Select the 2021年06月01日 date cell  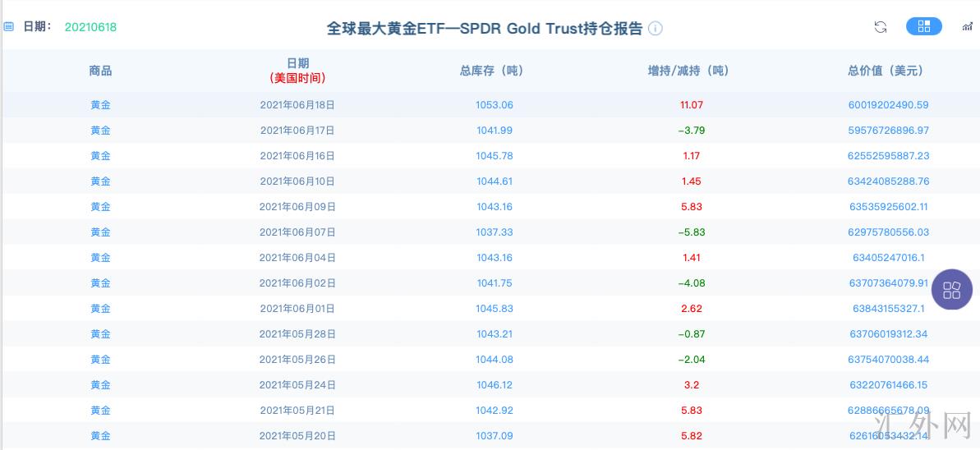tap(297, 309)
